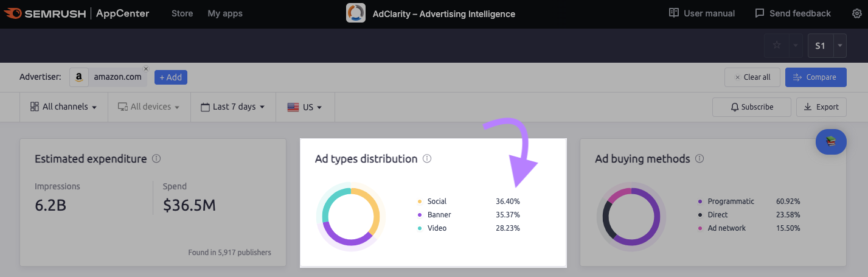Image resolution: width=868 pixels, height=277 pixels.
Task: Open the All devices dropdown
Action: (149, 107)
